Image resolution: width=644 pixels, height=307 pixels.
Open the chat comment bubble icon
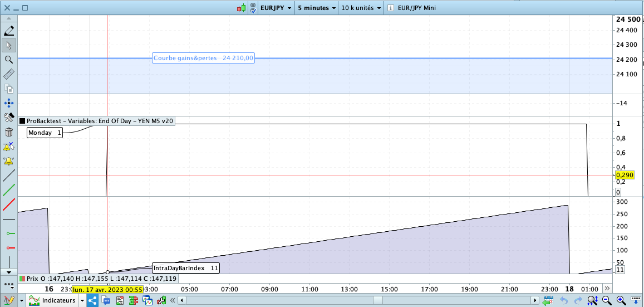click(x=106, y=300)
